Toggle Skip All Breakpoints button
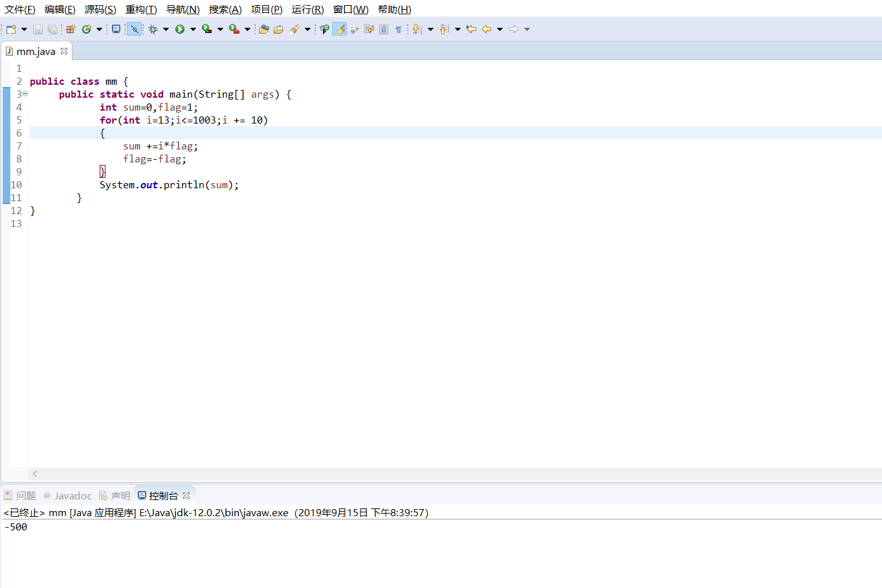 pyautogui.click(x=135, y=29)
